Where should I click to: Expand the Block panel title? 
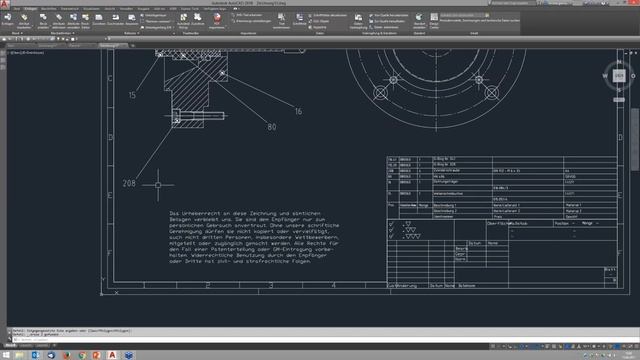pos(17,33)
